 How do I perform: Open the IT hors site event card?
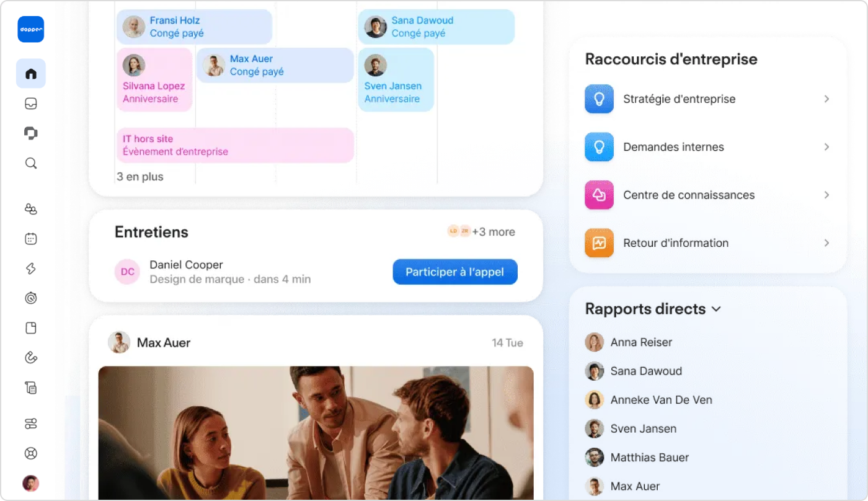point(235,145)
